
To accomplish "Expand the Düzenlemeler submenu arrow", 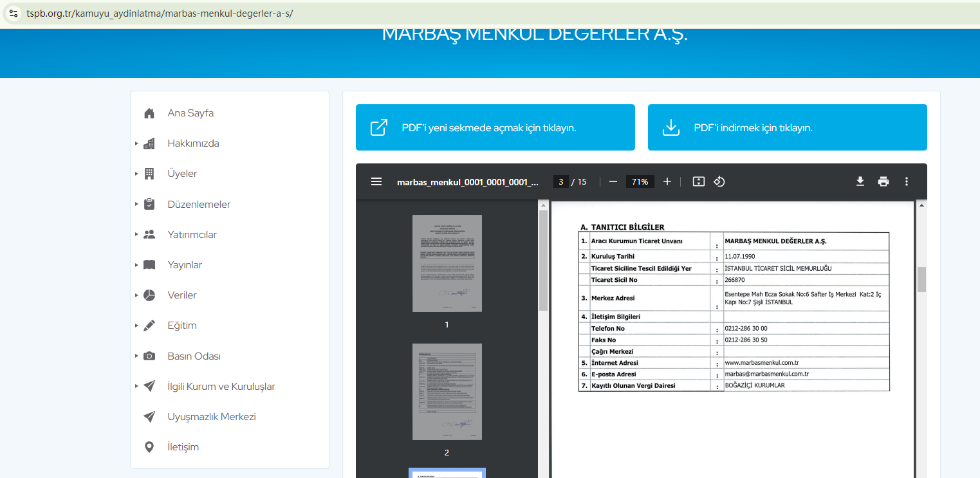I will tap(136, 204).
